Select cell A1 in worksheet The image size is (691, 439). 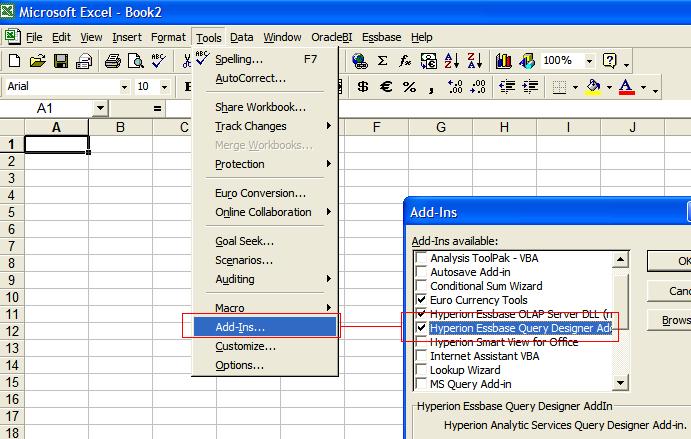point(56,144)
